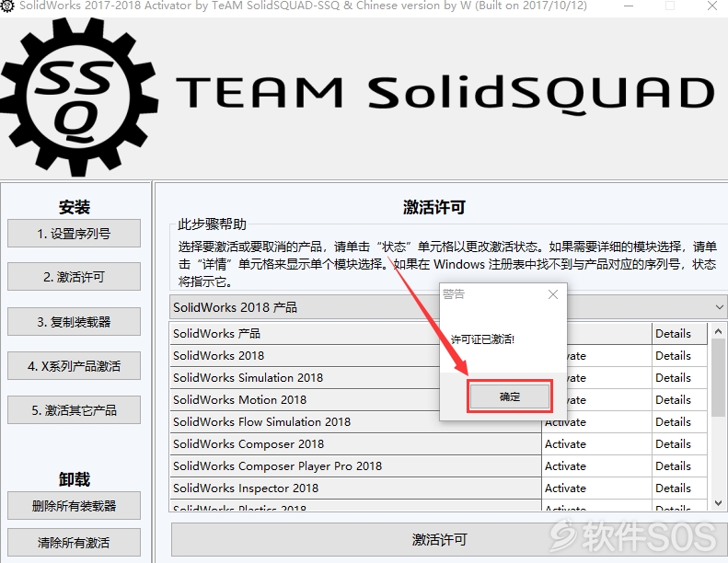Select SolidWorks Composer Player Pro 2018 row
Screen dimensions: 728x563
pyautogui.click(x=355, y=466)
